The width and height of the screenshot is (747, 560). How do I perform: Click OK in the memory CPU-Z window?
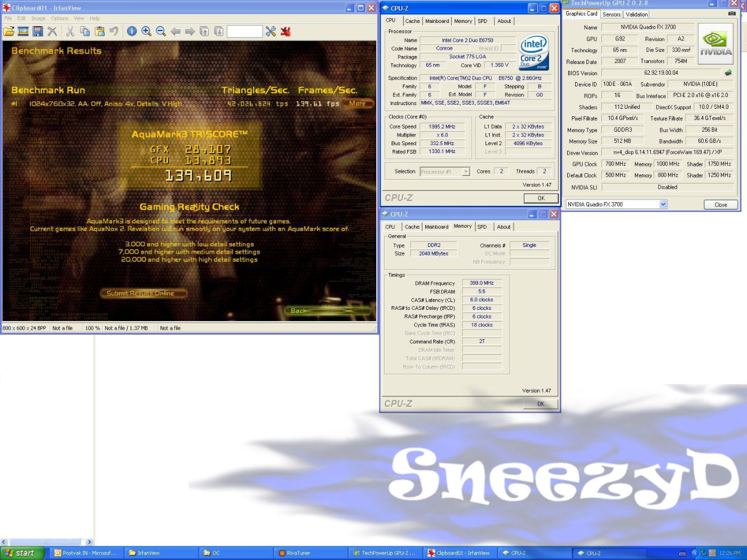pos(541,404)
